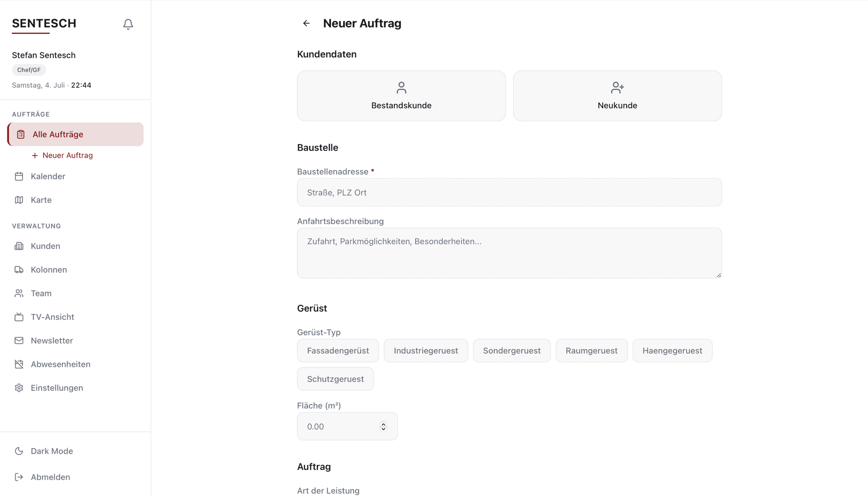The image size is (868, 496).
Task: Select Fassadengerüst scaffold type
Action: pos(338,351)
